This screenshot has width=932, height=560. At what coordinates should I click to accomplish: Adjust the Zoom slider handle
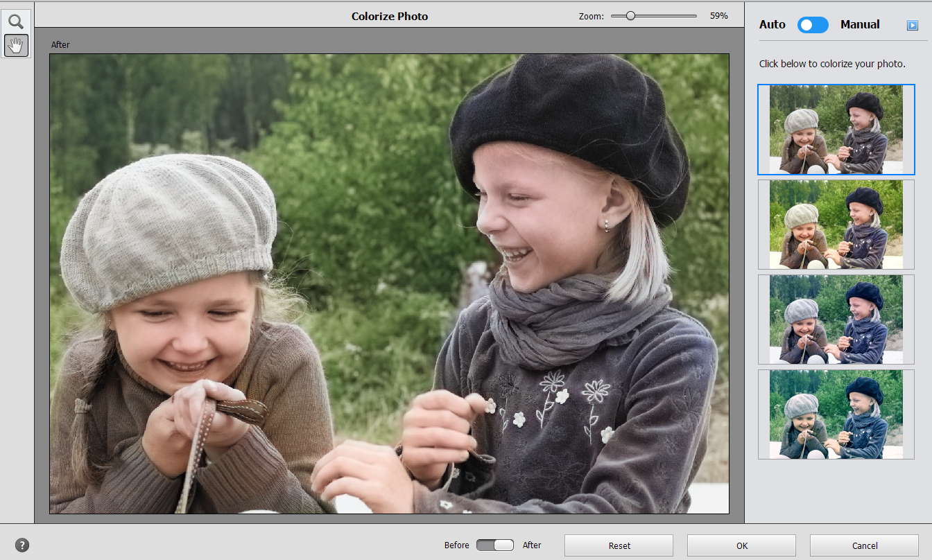click(x=630, y=15)
